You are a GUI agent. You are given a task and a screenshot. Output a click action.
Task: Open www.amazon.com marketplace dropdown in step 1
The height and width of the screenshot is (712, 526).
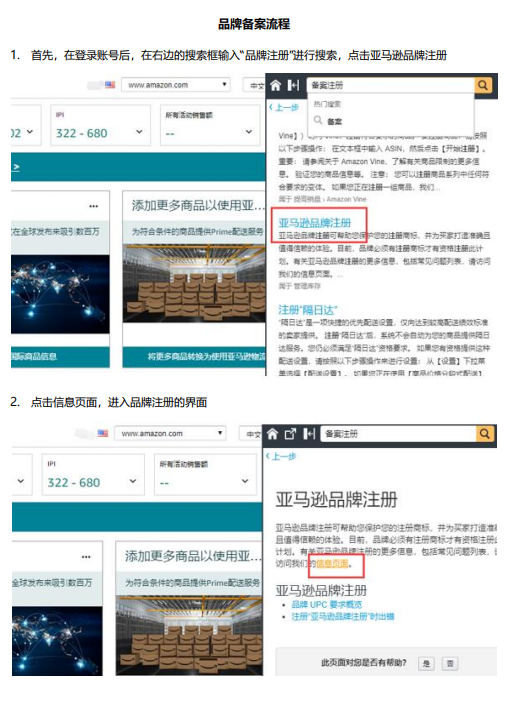click(176, 85)
